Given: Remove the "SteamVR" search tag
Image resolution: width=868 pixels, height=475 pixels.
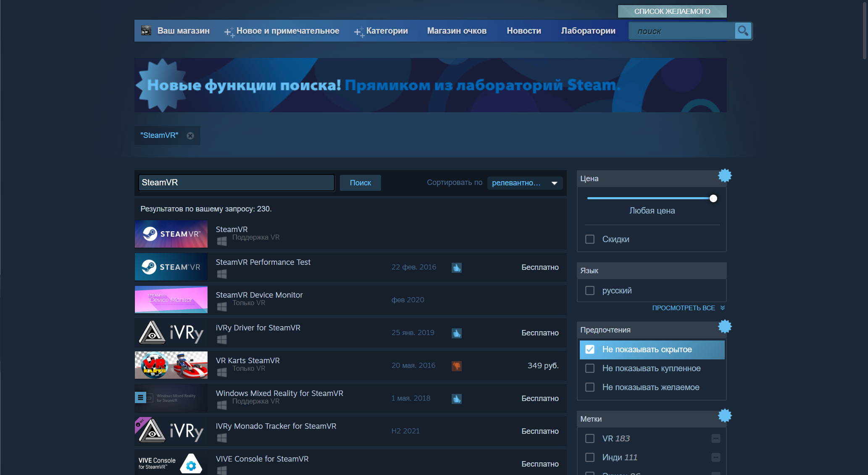Looking at the screenshot, I should click(x=190, y=135).
